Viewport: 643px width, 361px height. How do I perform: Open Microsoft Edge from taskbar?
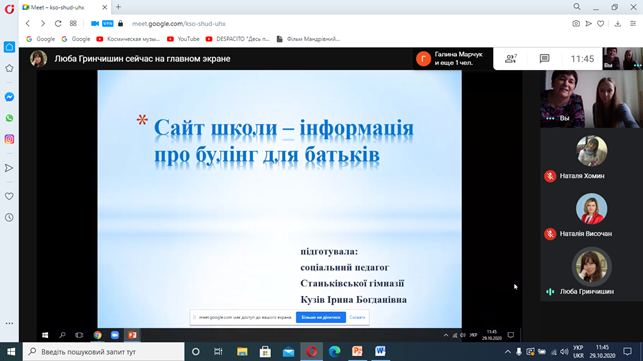tap(335, 352)
